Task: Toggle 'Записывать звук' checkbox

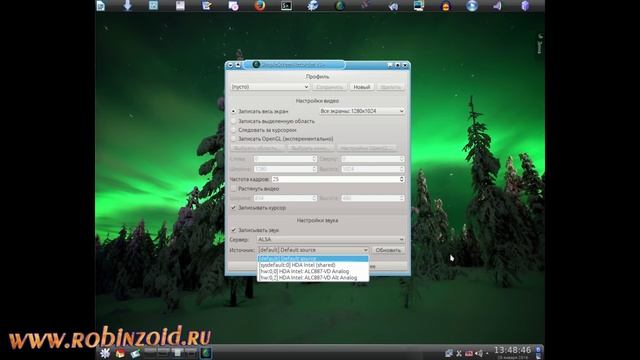Action: point(233,230)
